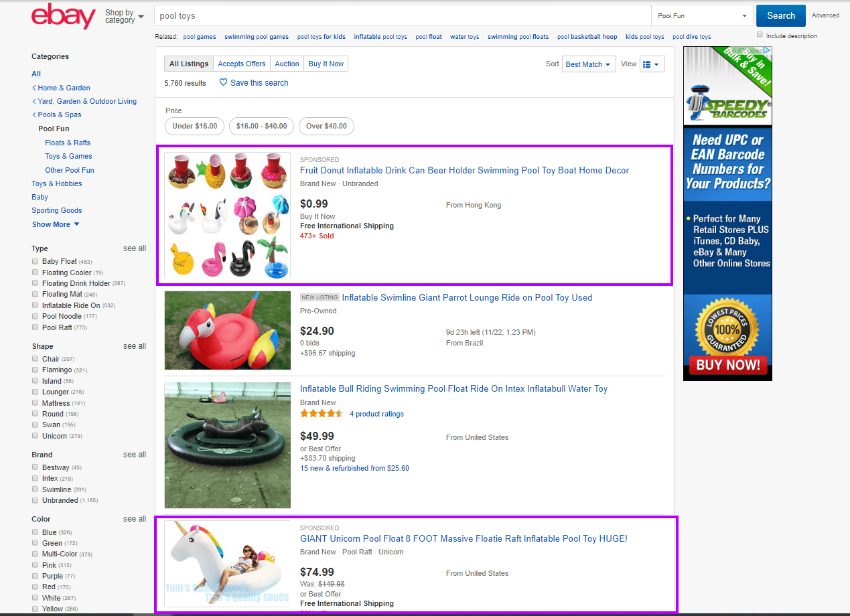Click the blue Search button
This screenshot has width=850, height=616.
click(x=780, y=15)
